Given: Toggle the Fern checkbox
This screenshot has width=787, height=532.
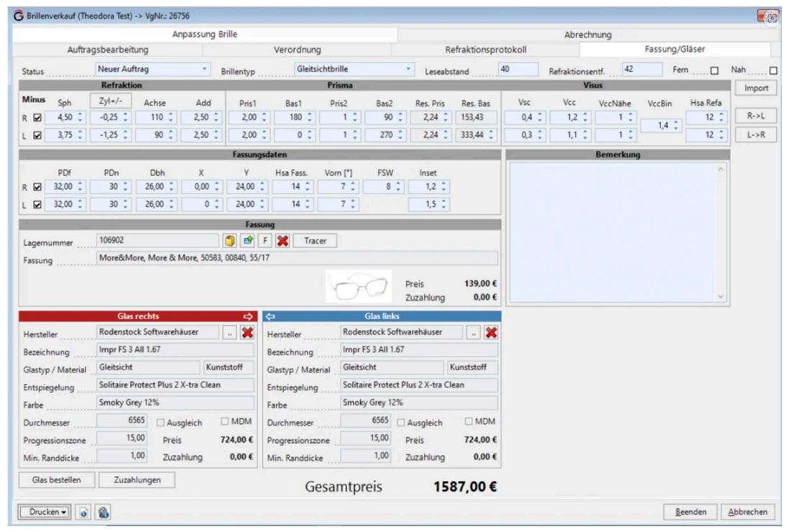Looking at the screenshot, I should (714, 70).
